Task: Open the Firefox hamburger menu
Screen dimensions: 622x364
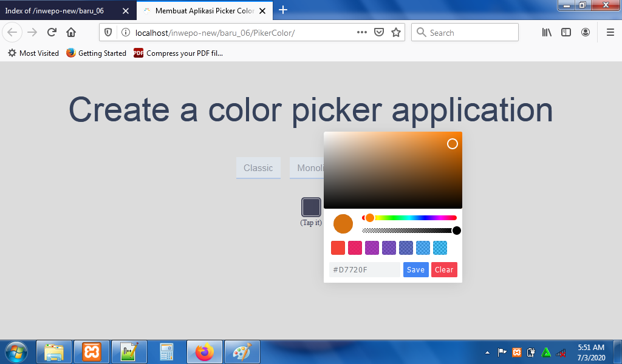Action: click(610, 33)
